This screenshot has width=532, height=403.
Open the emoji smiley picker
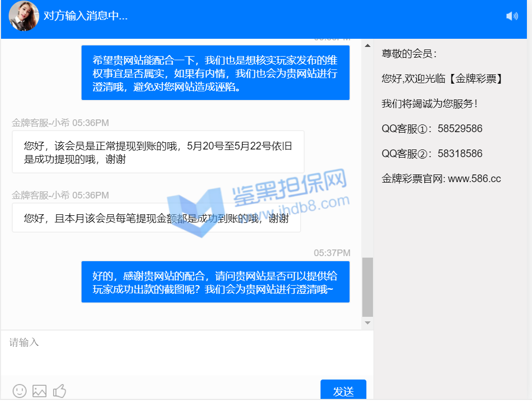[x=19, y=391]
